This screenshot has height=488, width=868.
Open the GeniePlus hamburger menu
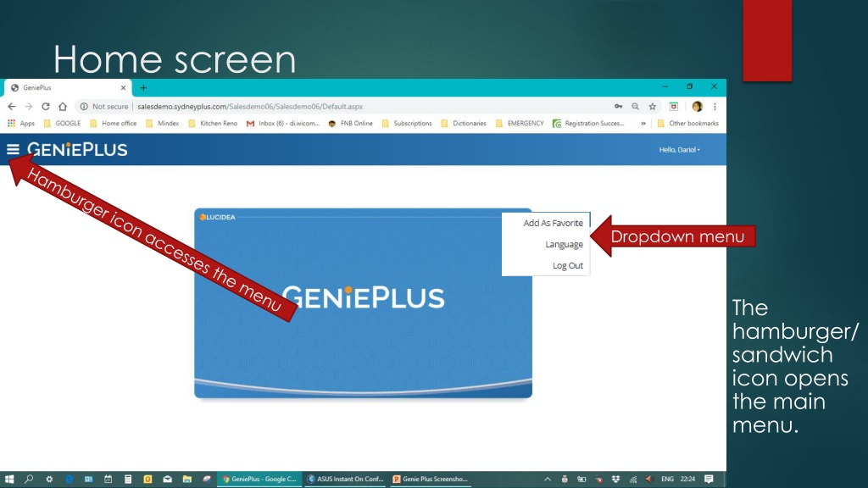click(13, 149)
